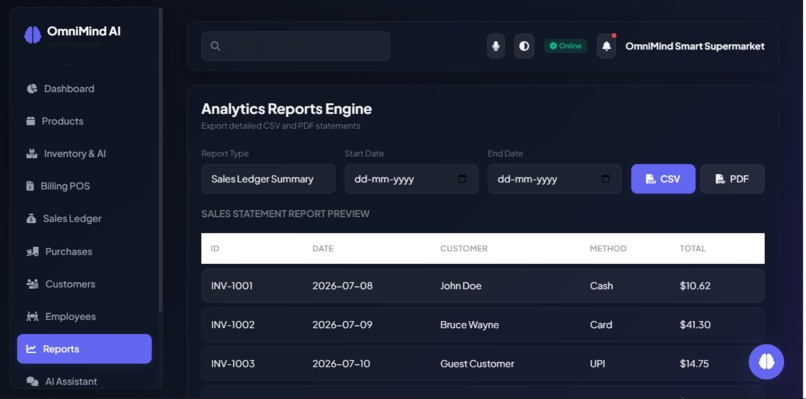The image size is (806, 399).
Task: Click customer John Doe
Action: [x=461, y=285]
